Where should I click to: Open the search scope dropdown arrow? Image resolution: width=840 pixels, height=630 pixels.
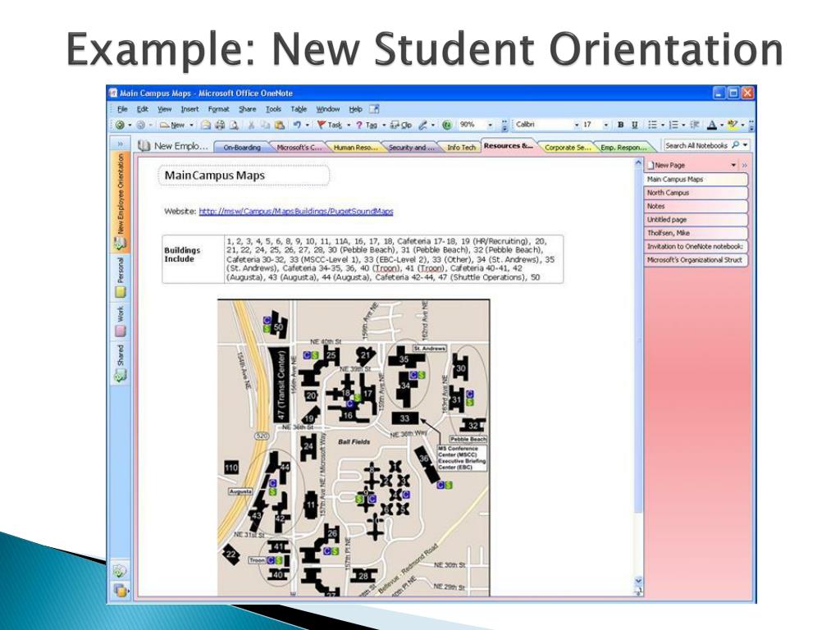[x=745, y=144]
